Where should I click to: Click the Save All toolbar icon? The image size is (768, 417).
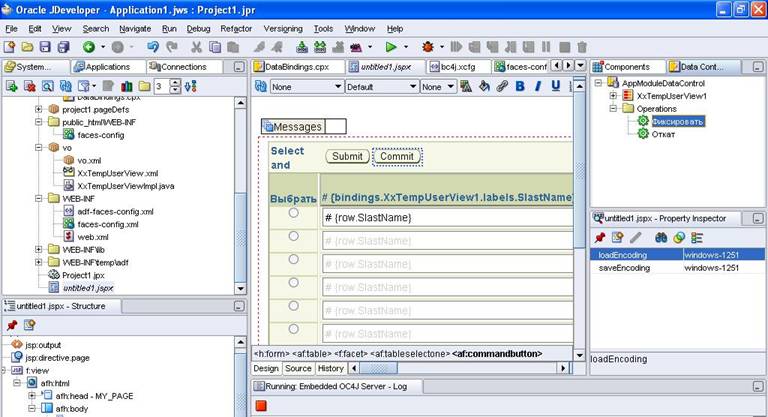[x=63, y=47]
